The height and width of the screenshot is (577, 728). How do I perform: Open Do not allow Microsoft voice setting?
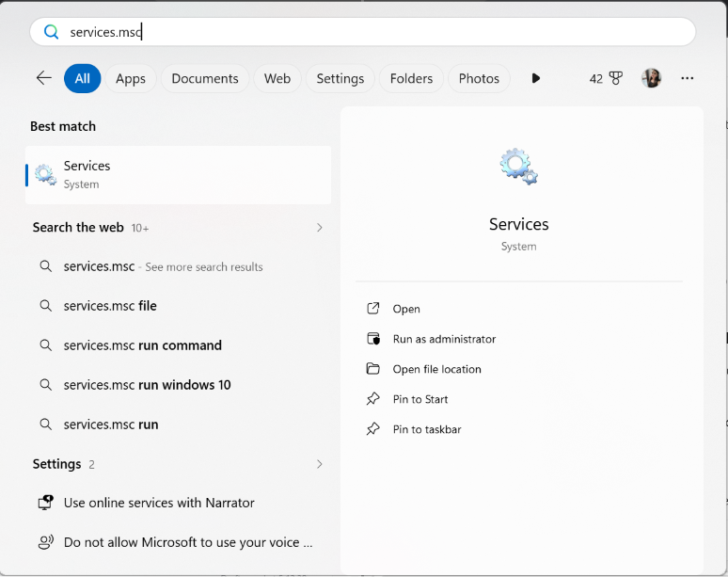coord(179,542)
